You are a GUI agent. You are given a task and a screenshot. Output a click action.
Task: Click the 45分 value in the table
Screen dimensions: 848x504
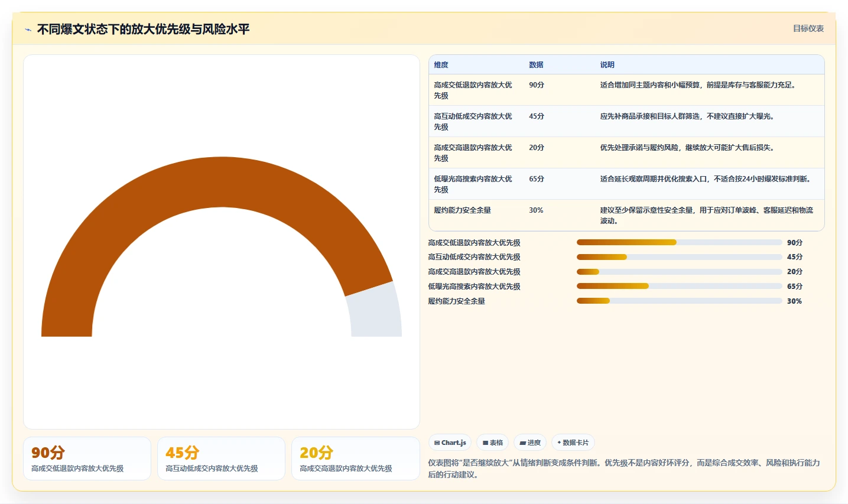(x=537, y=116)
